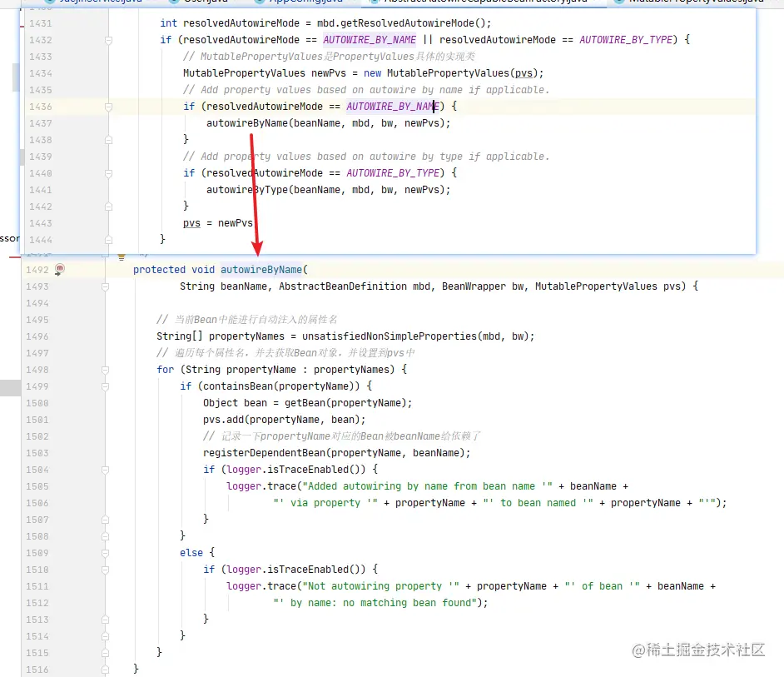Click the autowireByName method name on line 1492
The width and height of the screenshot is (784, 677).
(x=261, y=270)
